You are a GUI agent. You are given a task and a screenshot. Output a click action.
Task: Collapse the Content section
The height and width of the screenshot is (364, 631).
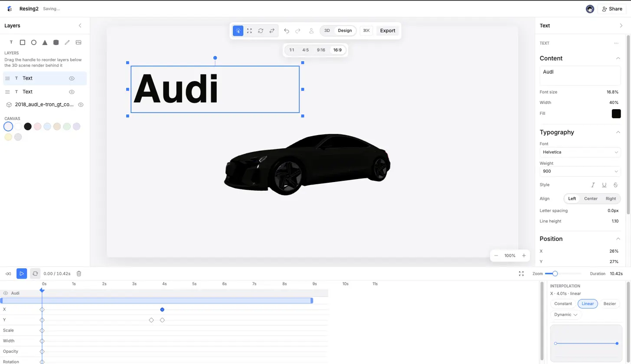(x=618, y=58)
